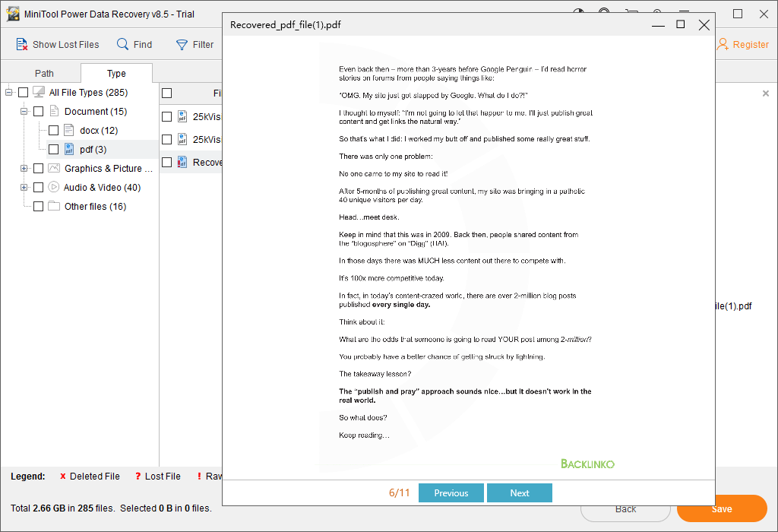Check the All File Types checkbox
The height and width of the screenshot is (532, 778).
click(24, 92)
